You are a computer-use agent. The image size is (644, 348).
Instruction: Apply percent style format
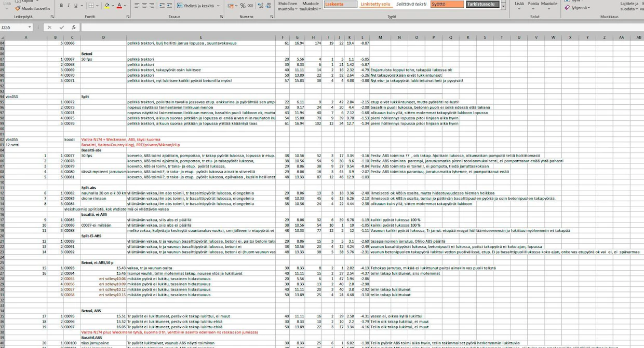[243, 6]
